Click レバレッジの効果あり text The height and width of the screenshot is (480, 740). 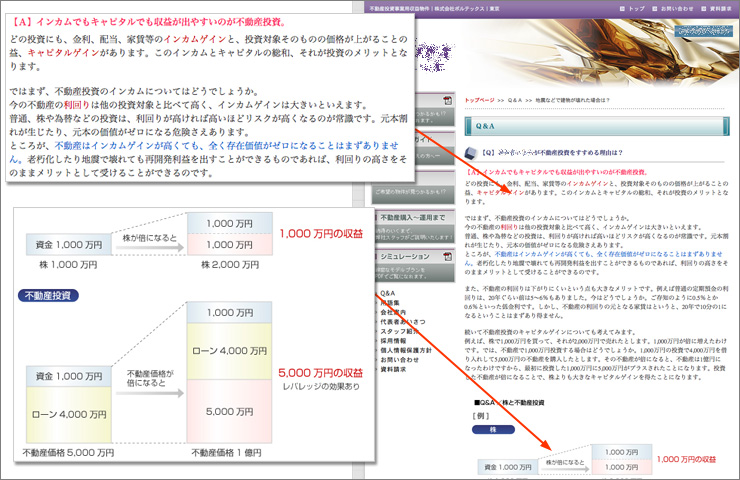point(321,387)
